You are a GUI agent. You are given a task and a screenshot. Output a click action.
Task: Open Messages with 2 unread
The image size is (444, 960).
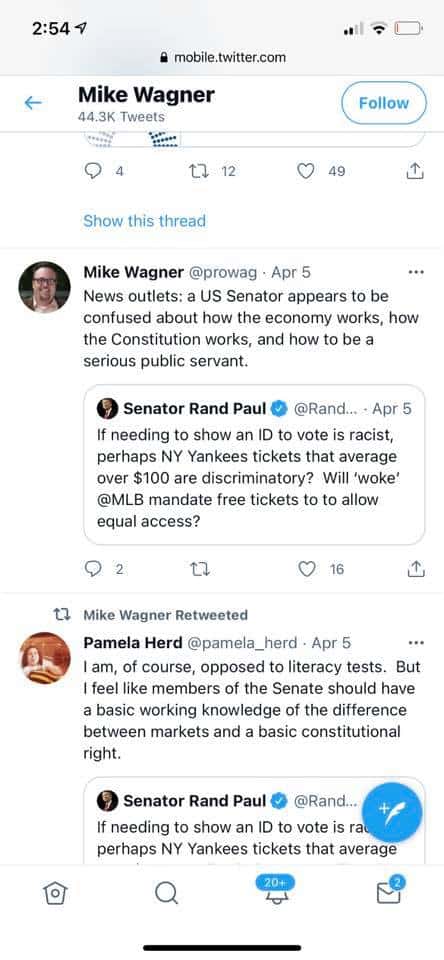(x=389, y=890)
